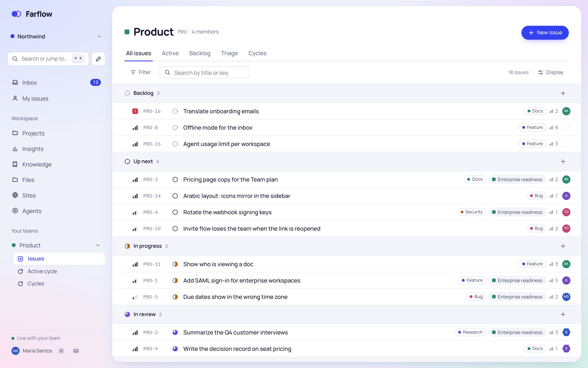Click the status circle on PRO-3

[x=175, y=180]
